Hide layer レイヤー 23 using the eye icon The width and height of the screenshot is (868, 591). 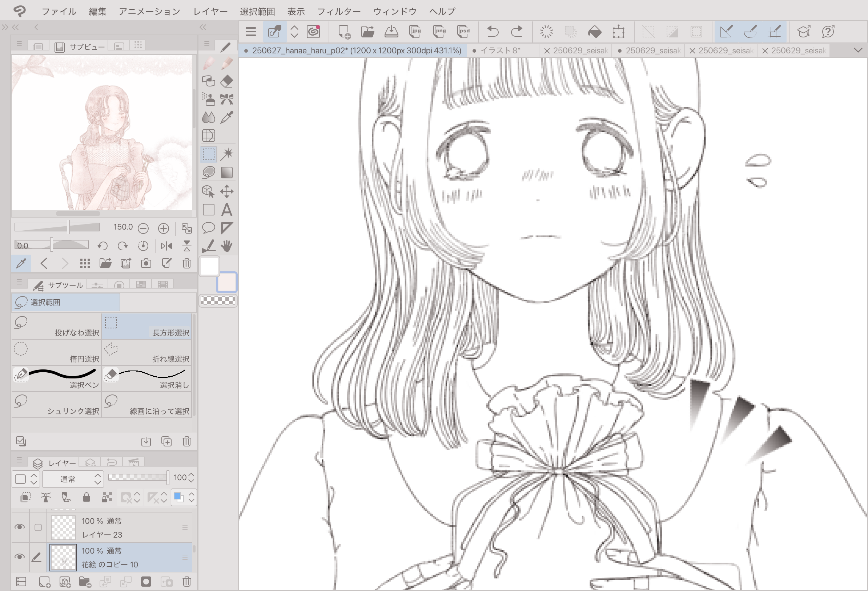tap(19, 527)
